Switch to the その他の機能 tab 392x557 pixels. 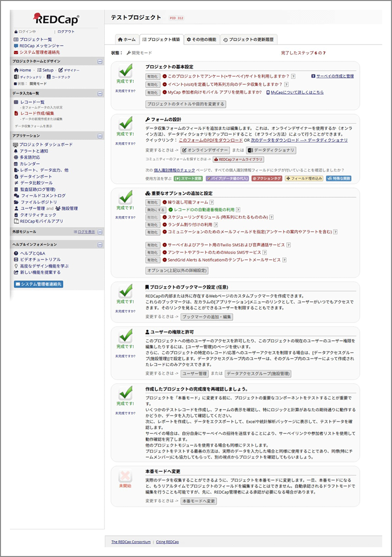click(x=201, y=39)
